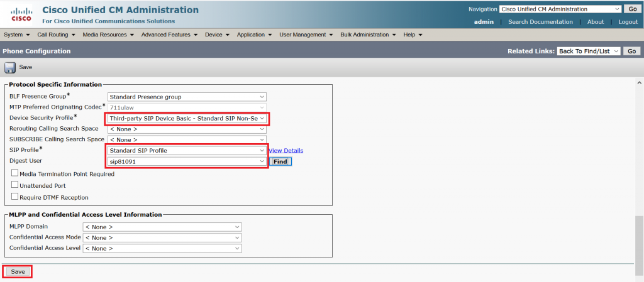Click the Find button beside Digest User

pyautogui.click(x=280, y=161)
